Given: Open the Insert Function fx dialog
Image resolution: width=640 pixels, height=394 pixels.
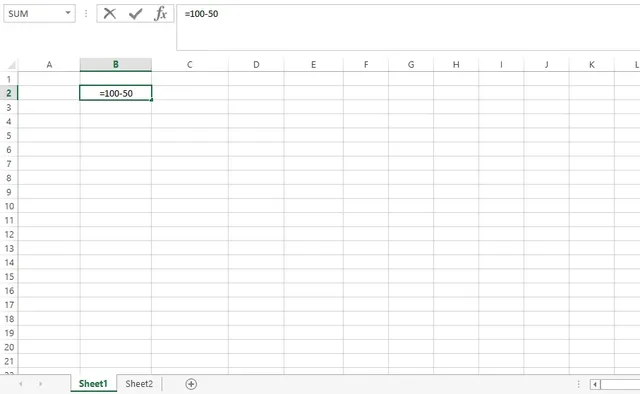Looking at the screenshot, I should (160, 14).
